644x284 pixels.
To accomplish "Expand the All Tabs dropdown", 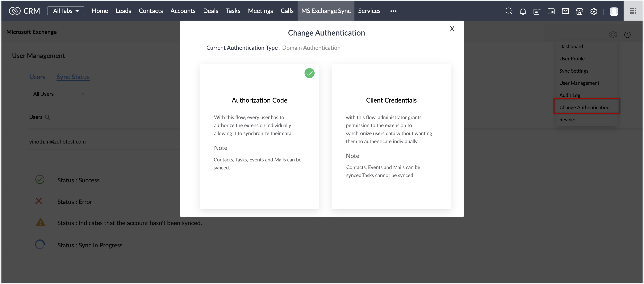I will 66,11.
